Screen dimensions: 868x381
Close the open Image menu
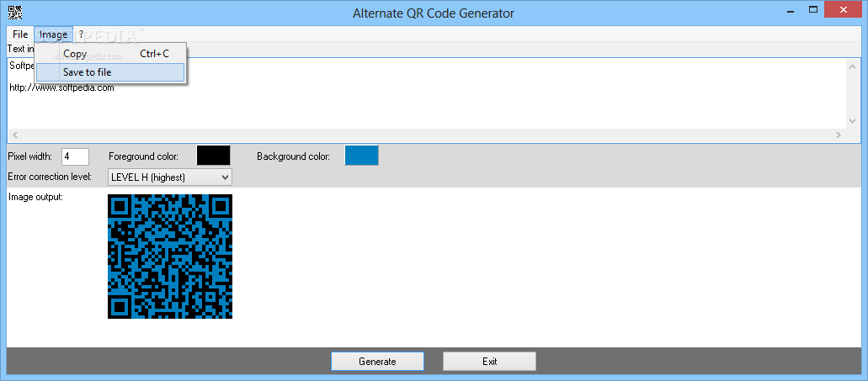[x=53, y=34]
